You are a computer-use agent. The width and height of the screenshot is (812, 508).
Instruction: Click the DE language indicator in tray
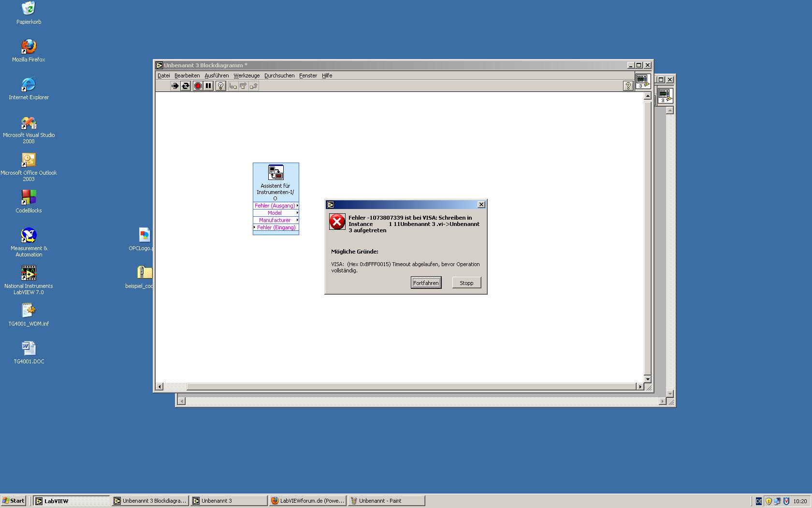click(x=759, y=501)
